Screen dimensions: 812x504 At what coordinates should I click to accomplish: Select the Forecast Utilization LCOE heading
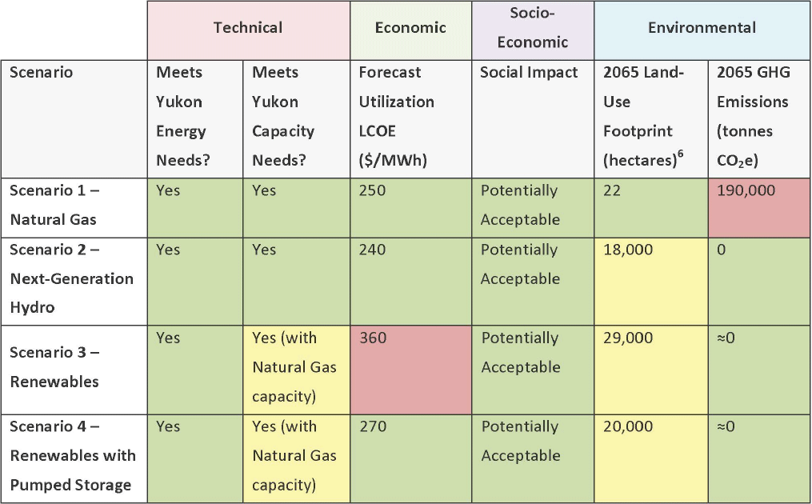click(x=397, y=116)
